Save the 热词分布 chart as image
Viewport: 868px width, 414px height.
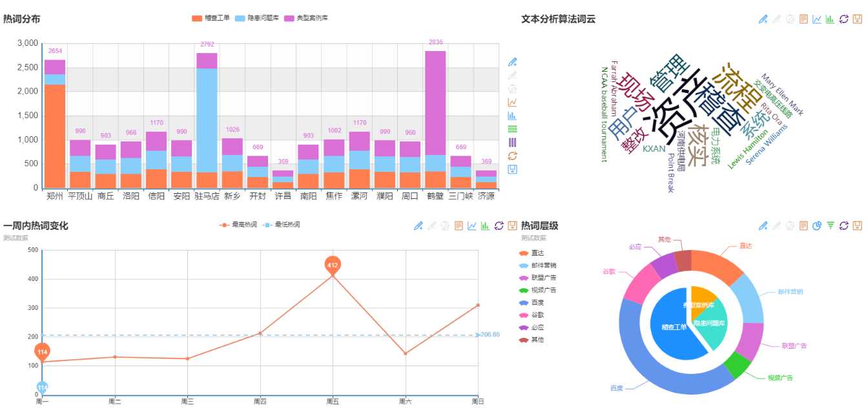[x=512, y=169]
